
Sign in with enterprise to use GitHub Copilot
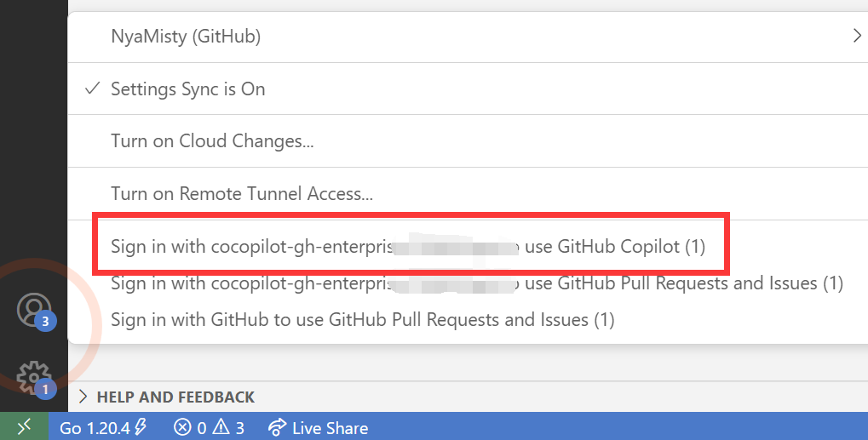[408, 247]
